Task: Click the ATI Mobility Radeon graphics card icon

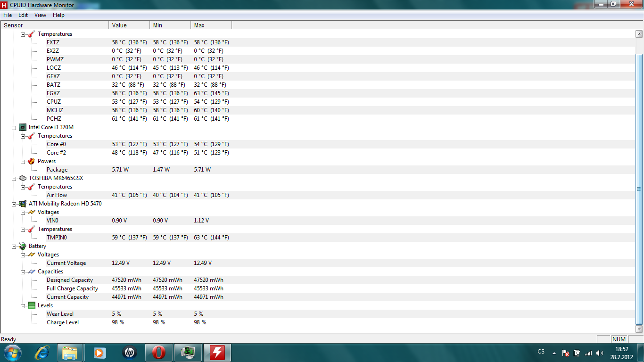Action: (x=22, y=204)
